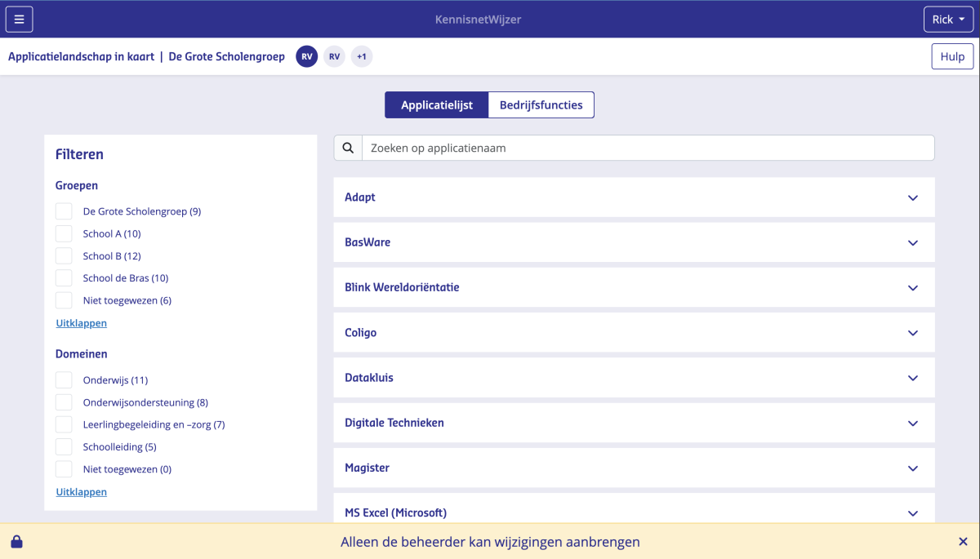Click the Hulp button

(952, 56)
